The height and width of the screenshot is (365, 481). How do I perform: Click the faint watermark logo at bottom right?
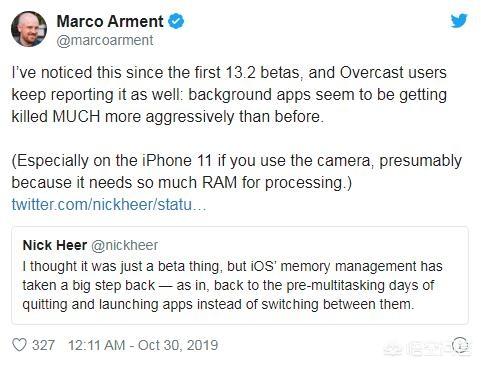point(425,348)
